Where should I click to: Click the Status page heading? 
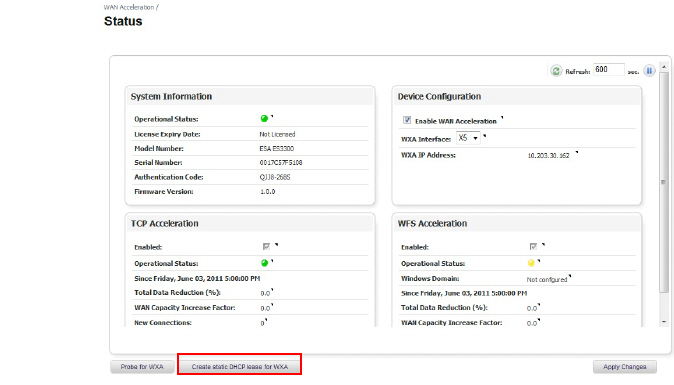click(x=123, y=21)
